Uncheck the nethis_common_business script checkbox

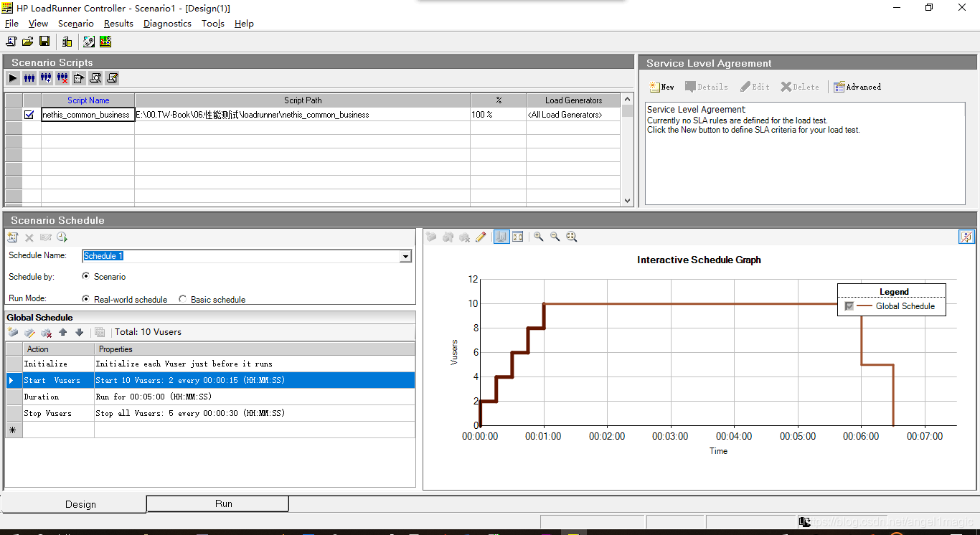tap(29, 114)
